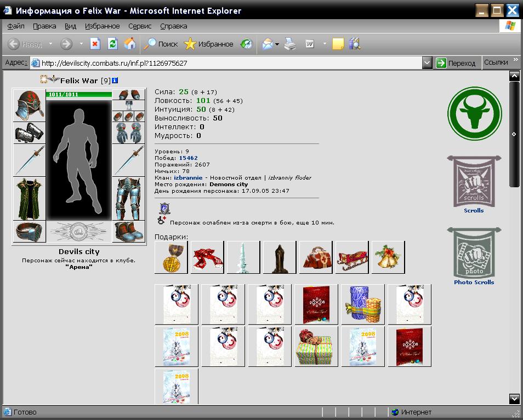Viewport: 523px width, 420px height.
Task: Click the shield status badge icon
Action: tap(165, 209)
